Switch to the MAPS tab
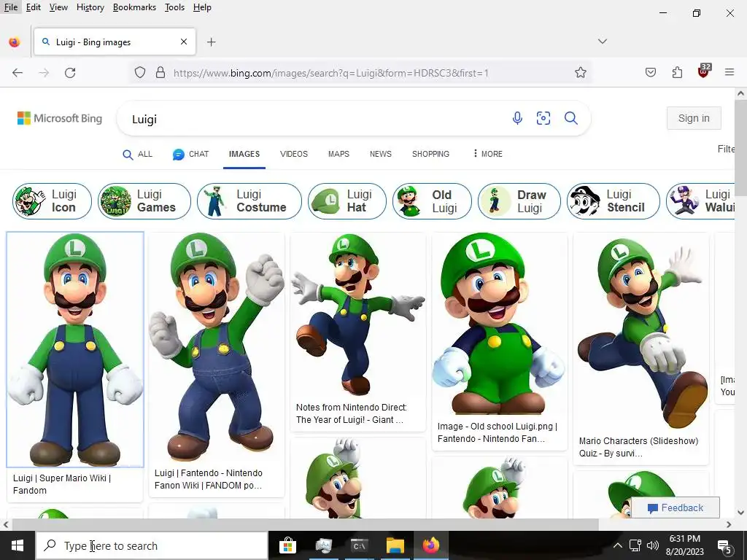This screenshot has height=560, width=747. click(338, 154)
